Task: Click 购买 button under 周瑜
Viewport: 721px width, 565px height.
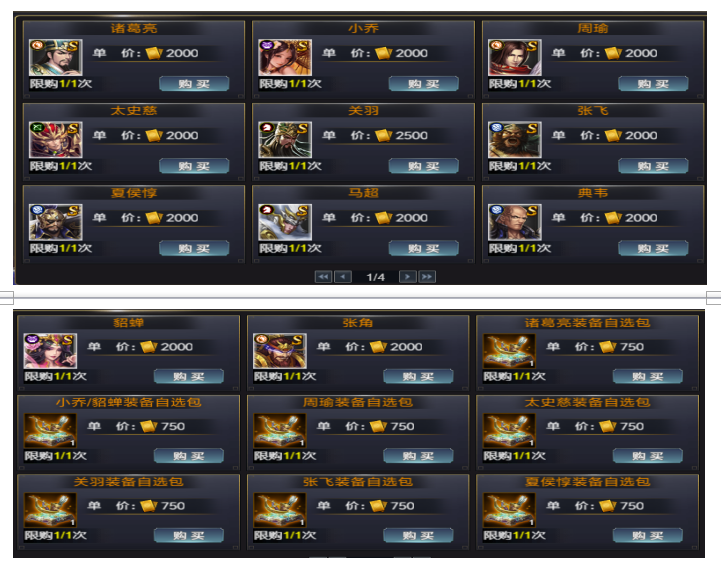Action: 653,83
